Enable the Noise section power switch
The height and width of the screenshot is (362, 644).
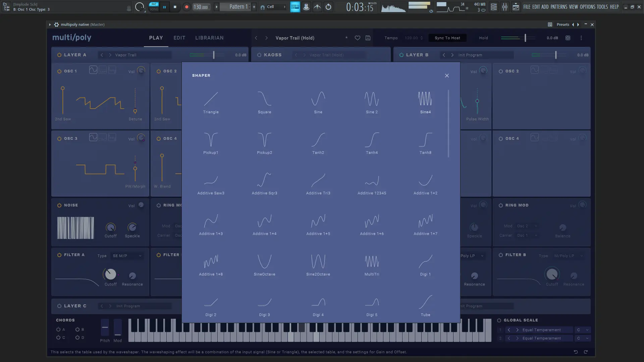pos(59,205)
